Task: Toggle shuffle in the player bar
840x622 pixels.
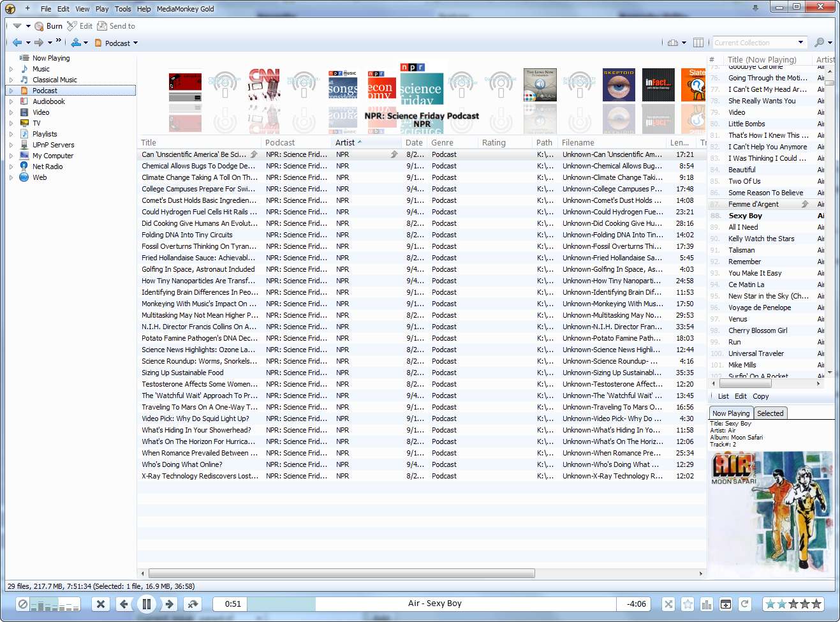Action: click(668, 603)
